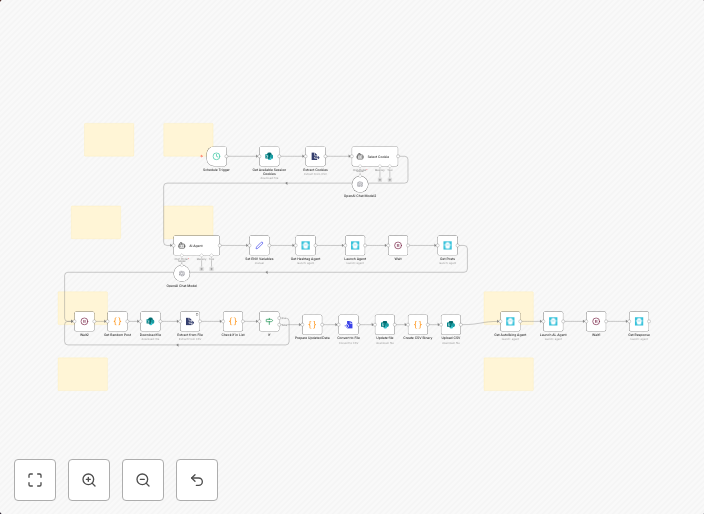Select the If branching node
Image resolution: width=704 pixels, height=514 pixels.
pos(269,321)
